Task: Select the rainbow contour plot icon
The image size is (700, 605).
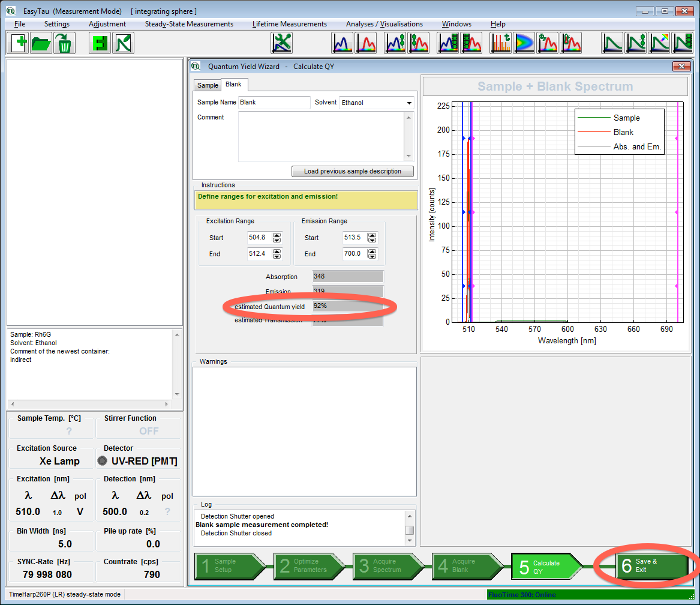Action: [x=524, y=43]
